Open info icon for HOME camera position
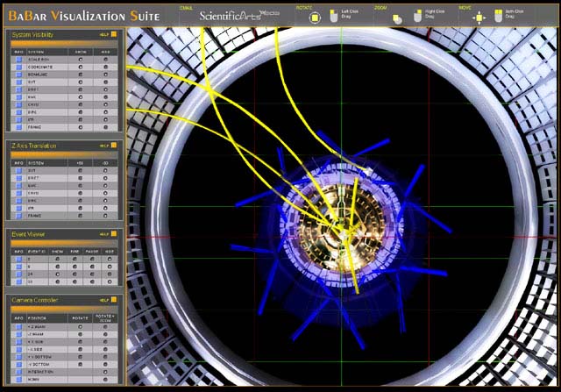The height and width of the screenshot is (392, 561). click(18, 380)
